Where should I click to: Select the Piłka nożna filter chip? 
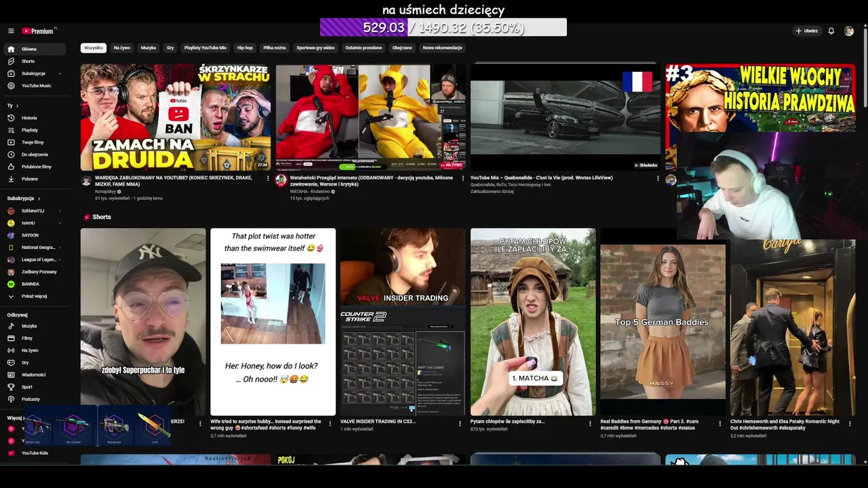click(x=275, y=48)
